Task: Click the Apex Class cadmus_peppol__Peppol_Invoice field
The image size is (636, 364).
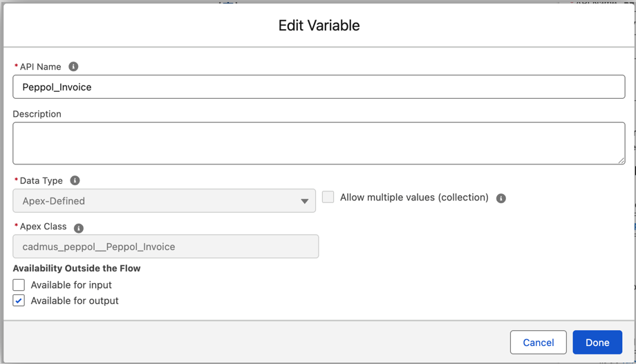Action: tap(166, 247)
